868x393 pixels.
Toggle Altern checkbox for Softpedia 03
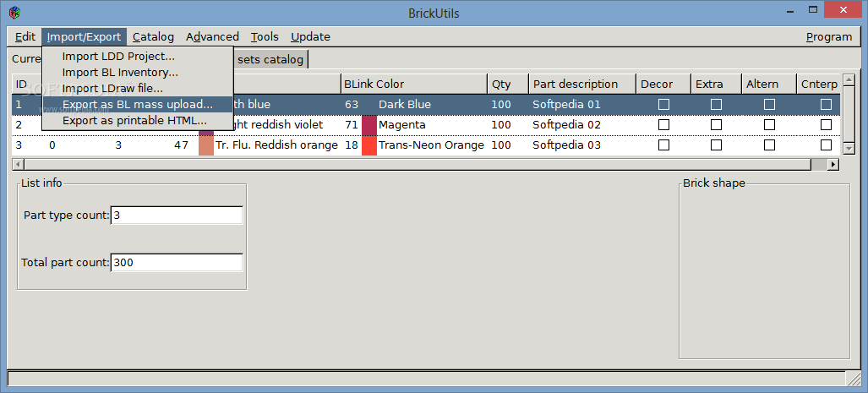[x=769, y=145]
